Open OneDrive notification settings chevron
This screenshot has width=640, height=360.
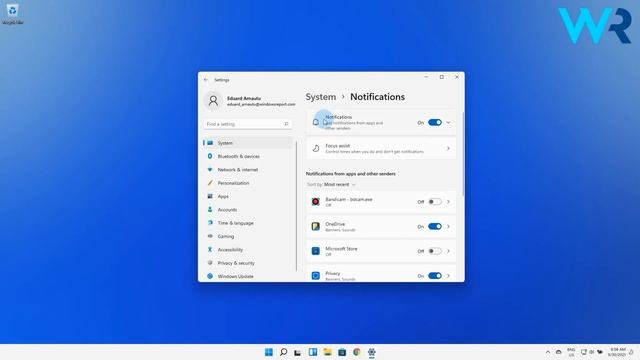point(448,227)
